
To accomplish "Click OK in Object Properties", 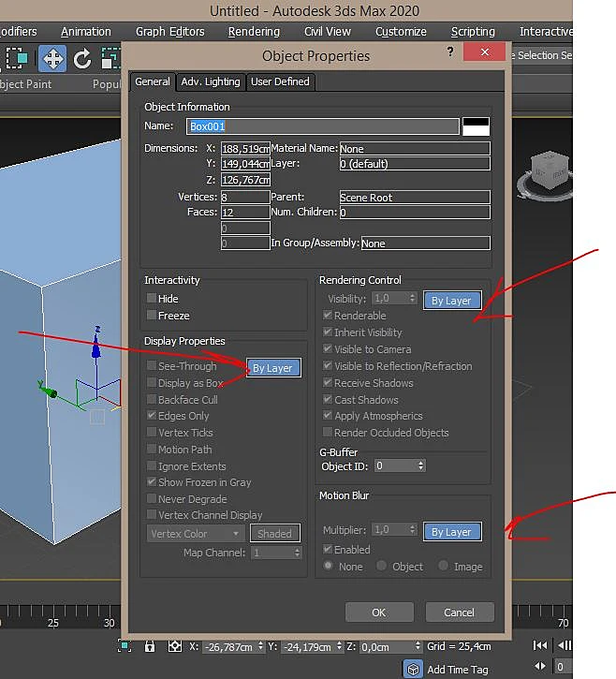I will coord(379,613).
